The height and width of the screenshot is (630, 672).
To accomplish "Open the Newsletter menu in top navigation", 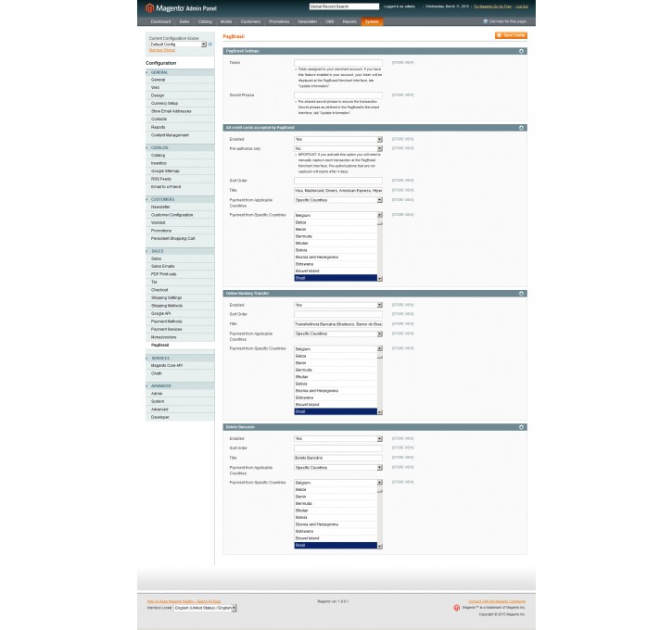I will pos(308,22).
